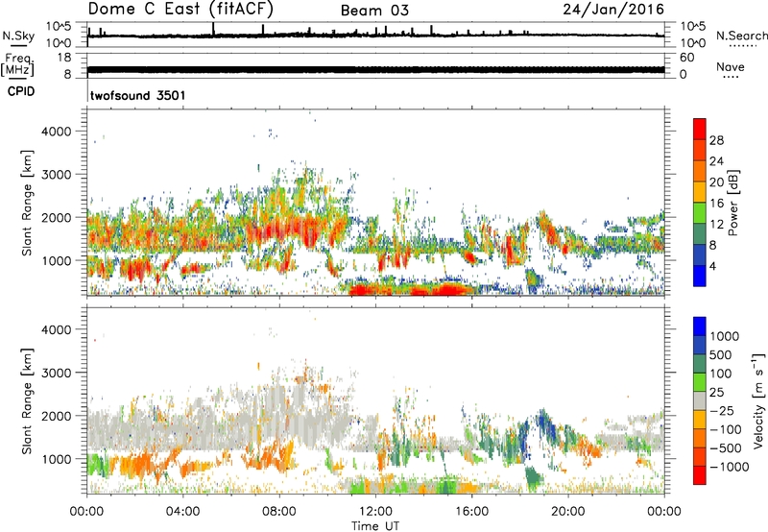
Task: Click the "Velocity [m s⁻¹]" colorbar title
Action: [x=758, y=400]
